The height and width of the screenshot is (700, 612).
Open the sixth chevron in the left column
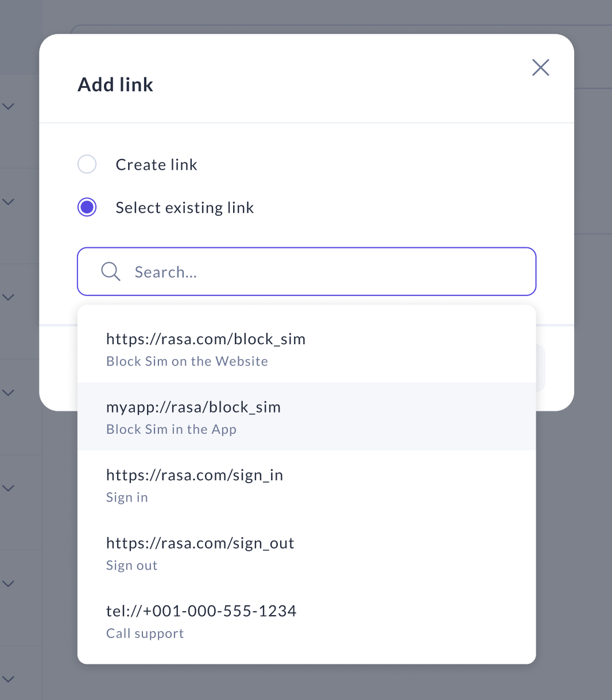tap(9, 584)
